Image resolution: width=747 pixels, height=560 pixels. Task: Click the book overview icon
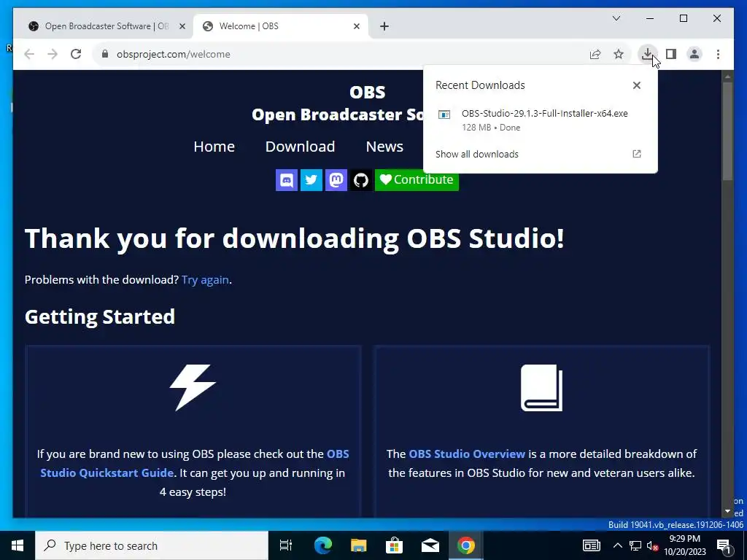(x=542, y=388)
